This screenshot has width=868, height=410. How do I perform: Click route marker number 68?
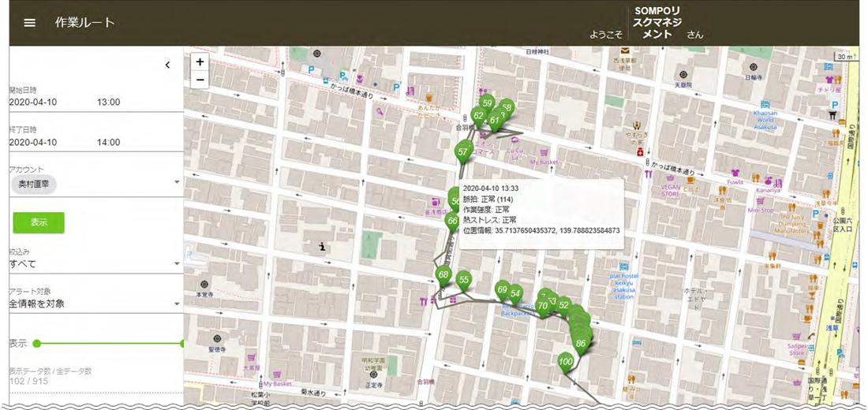443,275
